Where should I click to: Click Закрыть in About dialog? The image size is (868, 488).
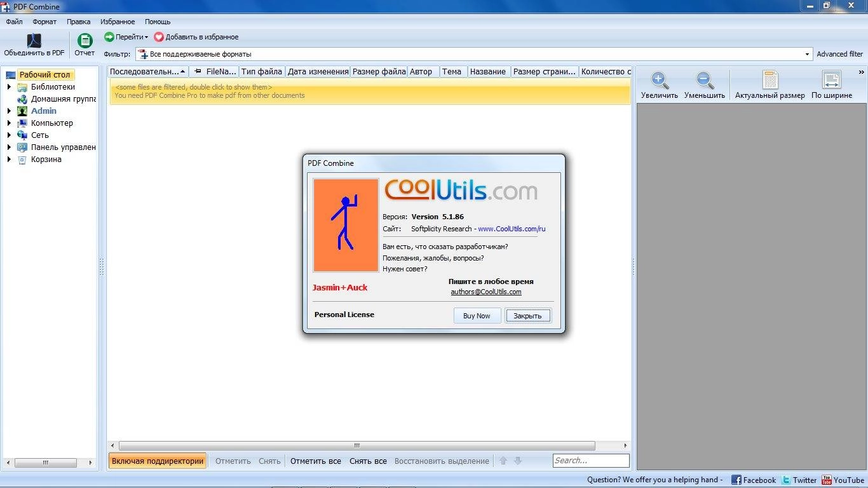click(x=528, y=316)
